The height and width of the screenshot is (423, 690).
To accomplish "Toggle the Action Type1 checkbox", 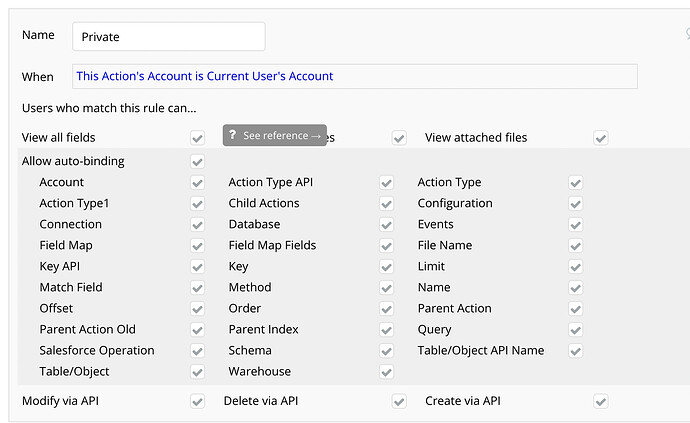I will pyautogui.click(x=198, y=204).
